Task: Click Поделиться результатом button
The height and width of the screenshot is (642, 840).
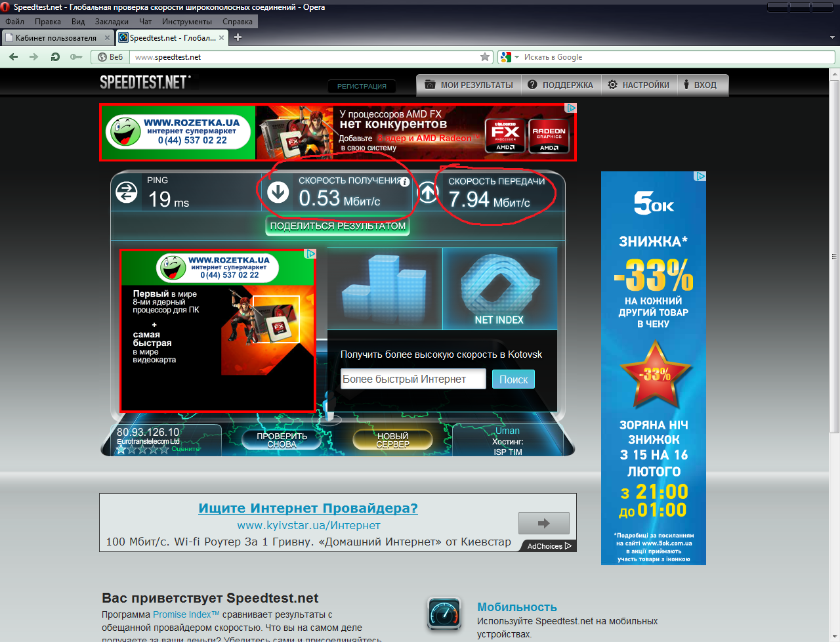Action: pyautogui.click(x=338, y=226)
